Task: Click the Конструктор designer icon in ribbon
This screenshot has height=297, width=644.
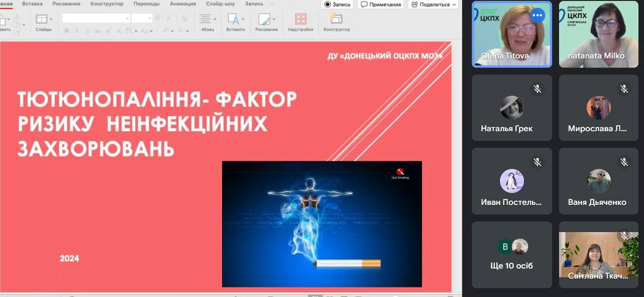Action: click(x=336, y=20)
